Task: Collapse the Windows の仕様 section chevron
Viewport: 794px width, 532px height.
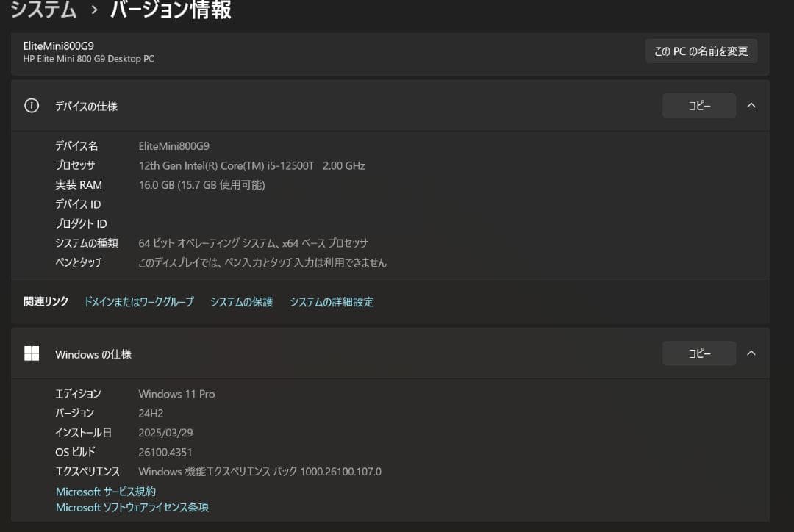Action: pos(751,353)
